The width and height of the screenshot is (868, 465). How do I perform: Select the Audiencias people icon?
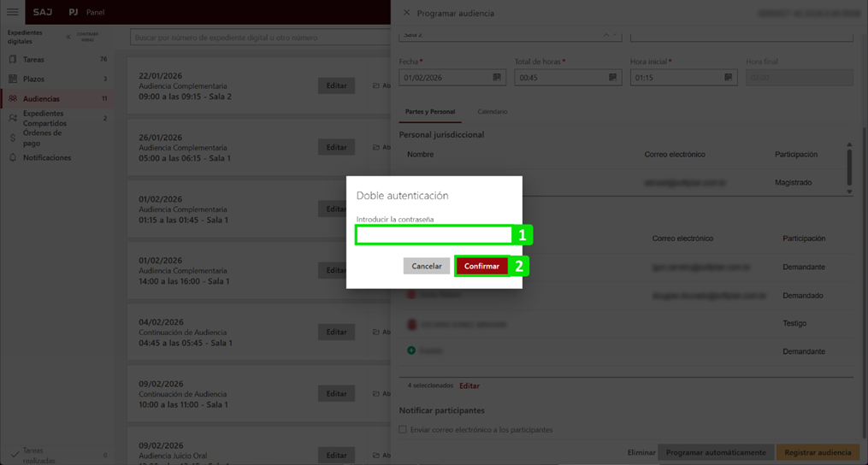pos(13,99)
